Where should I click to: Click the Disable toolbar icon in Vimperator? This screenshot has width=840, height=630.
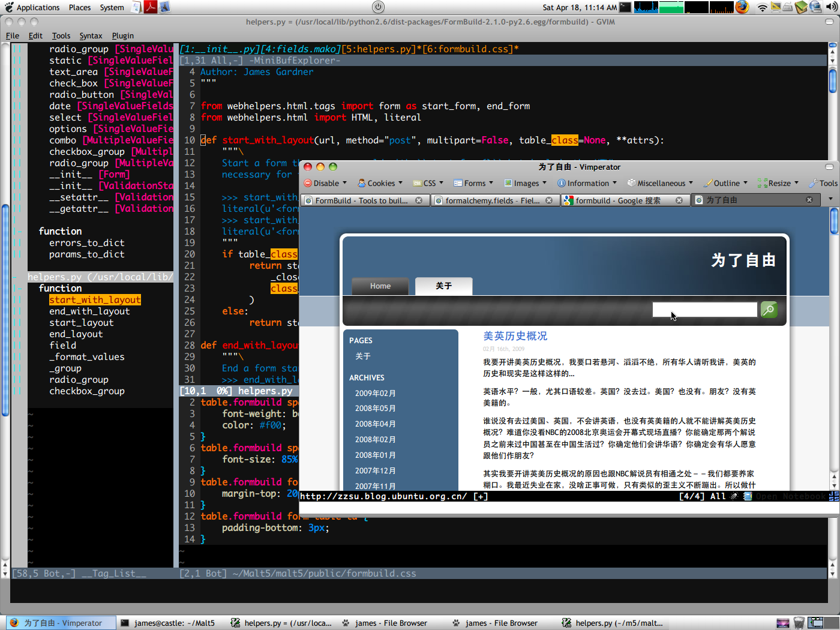click(x=308, y=184)
